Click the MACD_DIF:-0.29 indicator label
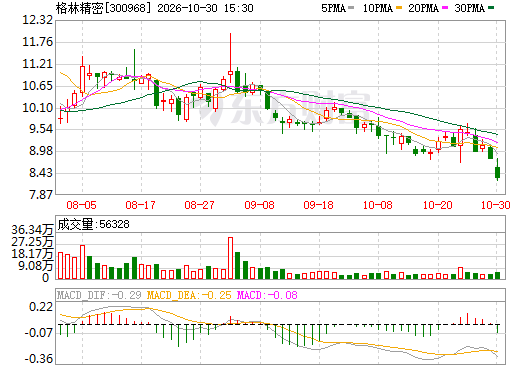Screen dimensions: 520x365 (99, 295)
